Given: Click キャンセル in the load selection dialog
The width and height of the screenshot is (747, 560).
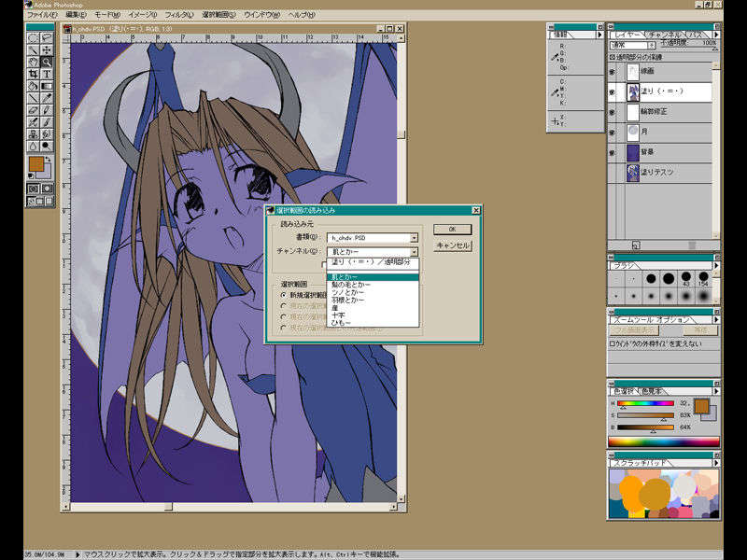Looking at the screenshot, I should pyautogui.click(x=452, y=245).
